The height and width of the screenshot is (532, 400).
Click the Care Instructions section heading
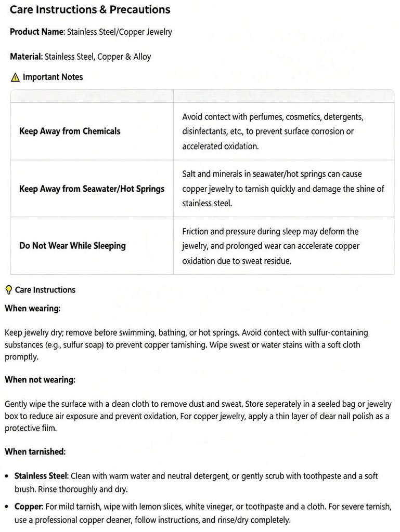click(x=45, y=290)
